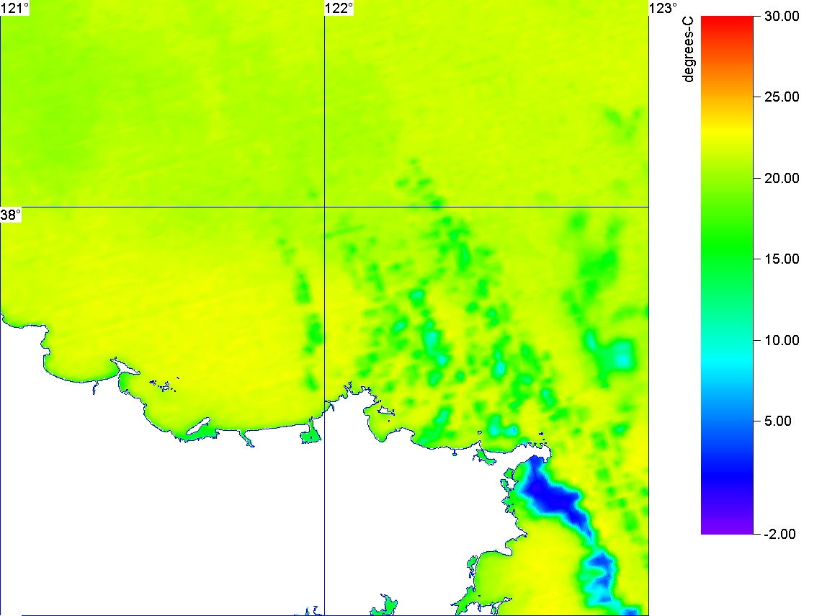Click the 30.00 color scale value
The image size is (840, 616).
782,16
